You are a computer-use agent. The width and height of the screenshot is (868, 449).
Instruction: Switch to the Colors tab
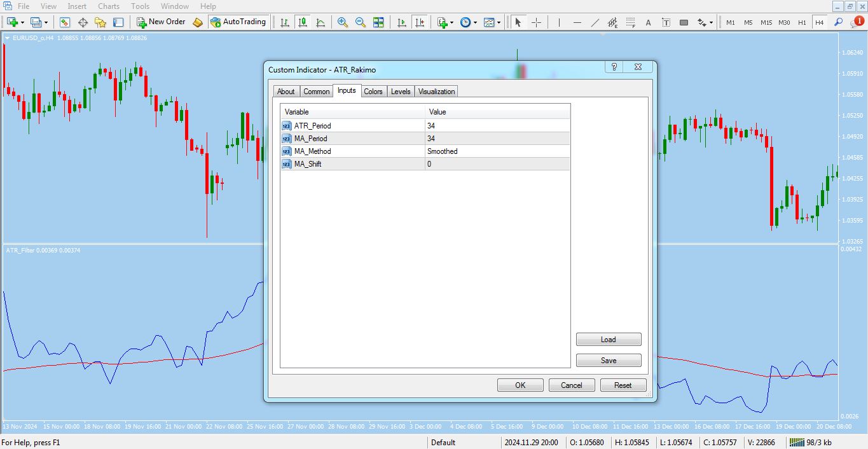click(373, 92)
